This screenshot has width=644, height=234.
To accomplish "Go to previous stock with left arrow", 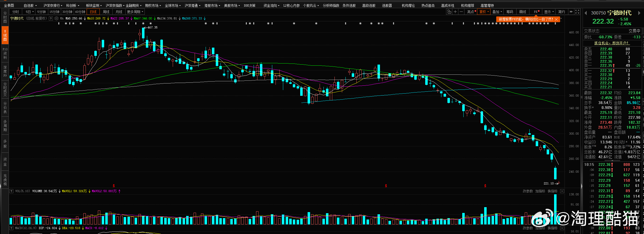I will (586, 13).
